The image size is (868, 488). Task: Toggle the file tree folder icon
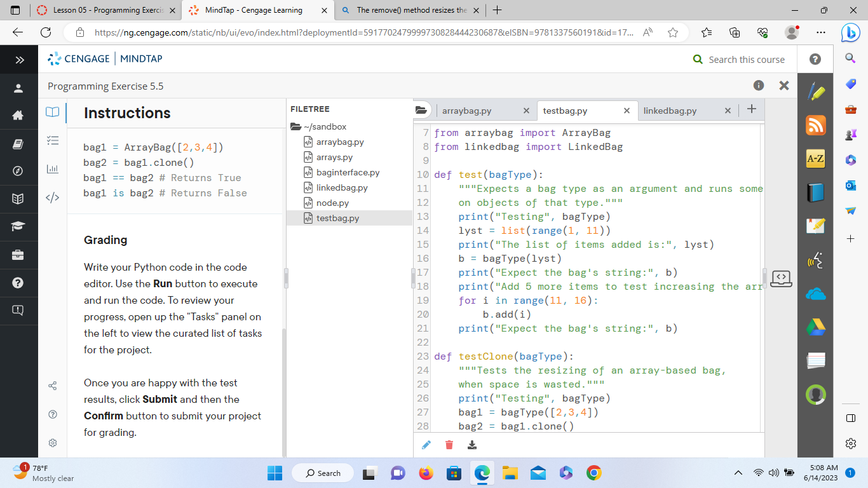[x=421, y=110]
